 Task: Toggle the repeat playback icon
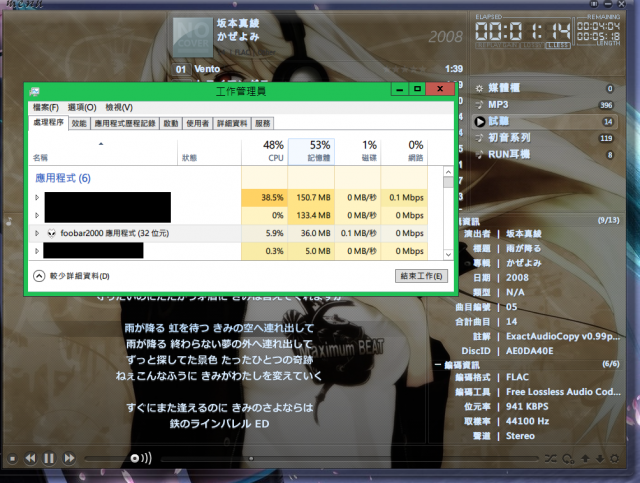(568, 459)
